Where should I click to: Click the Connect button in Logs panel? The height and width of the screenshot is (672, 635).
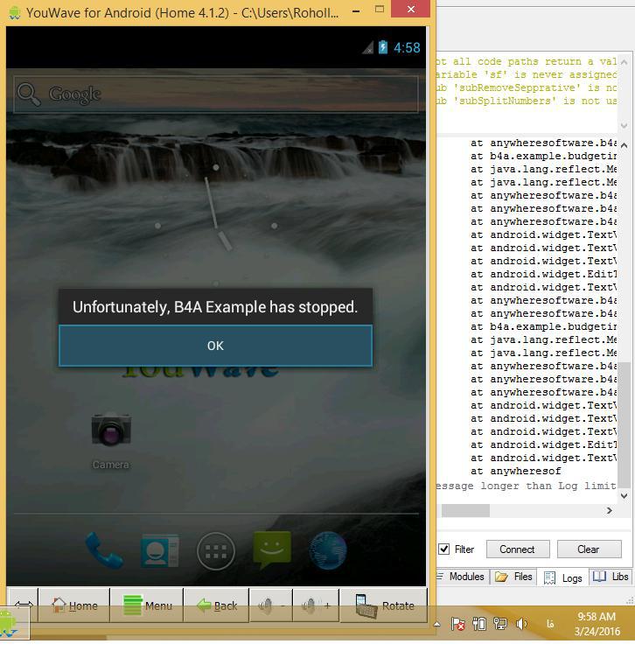[517, 549]
